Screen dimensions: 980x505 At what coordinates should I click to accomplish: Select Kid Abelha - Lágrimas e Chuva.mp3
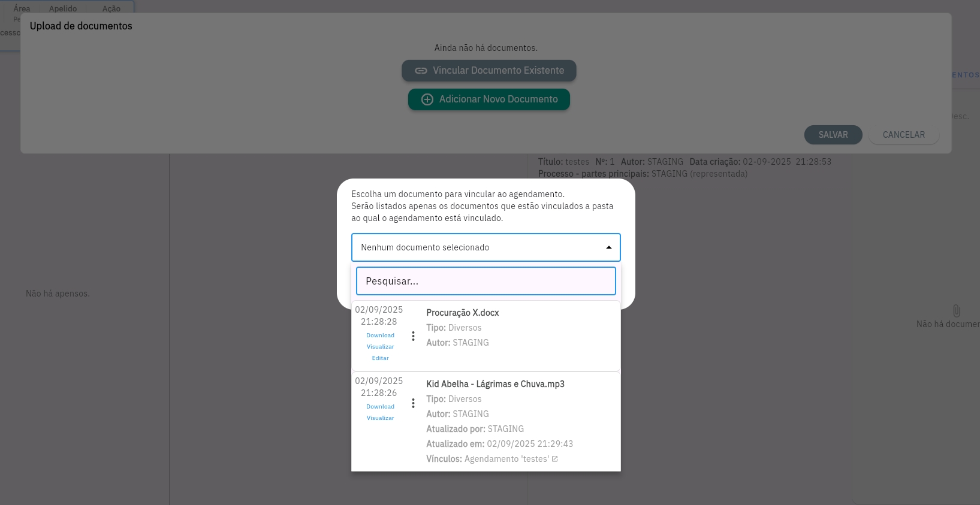[495, 384]
